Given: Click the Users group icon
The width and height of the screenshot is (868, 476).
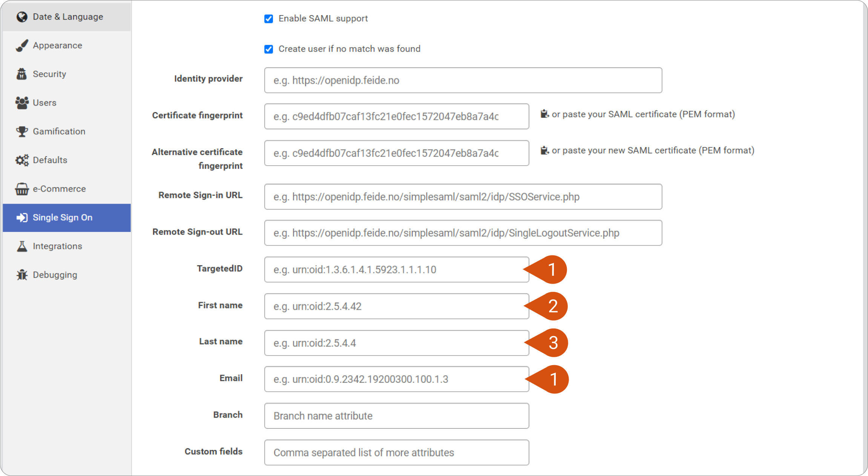Looking at the screenshot, I should click(x=22, y=103).
